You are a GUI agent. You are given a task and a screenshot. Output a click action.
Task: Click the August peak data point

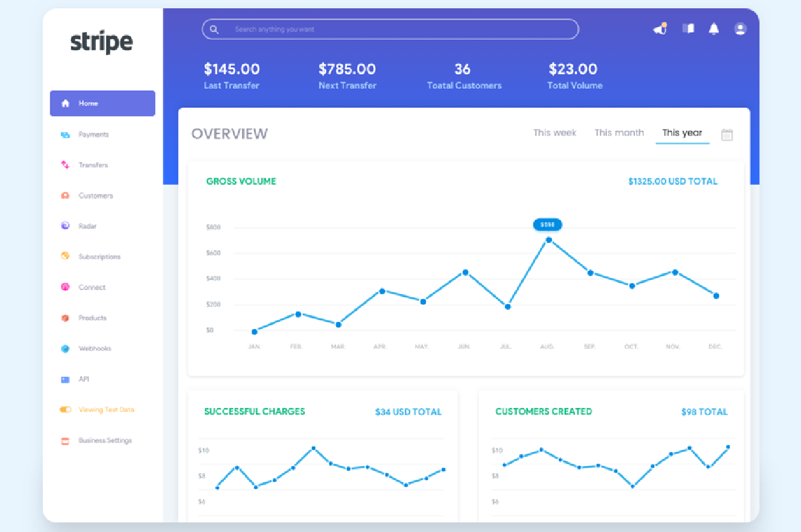[548, 240]
